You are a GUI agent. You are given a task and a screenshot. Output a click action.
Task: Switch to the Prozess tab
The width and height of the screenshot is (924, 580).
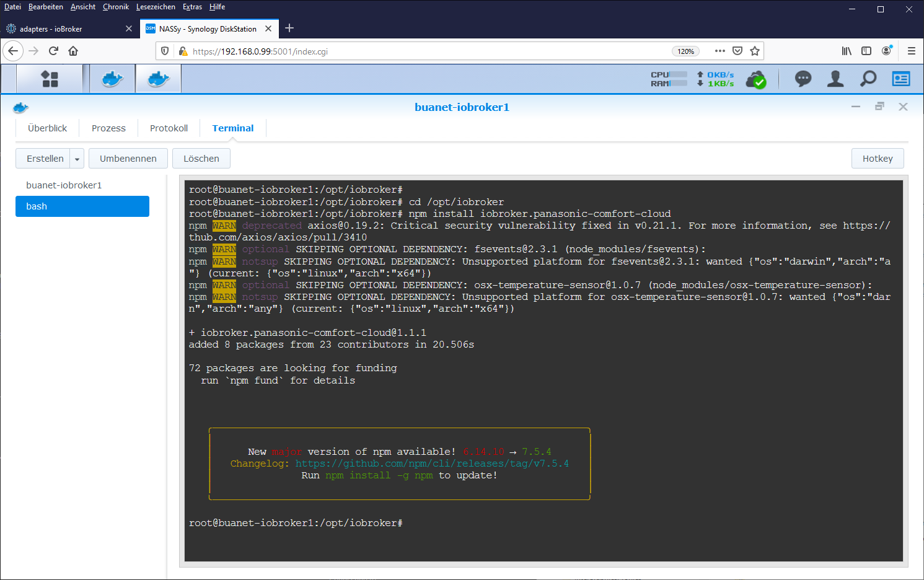point(108,128)
